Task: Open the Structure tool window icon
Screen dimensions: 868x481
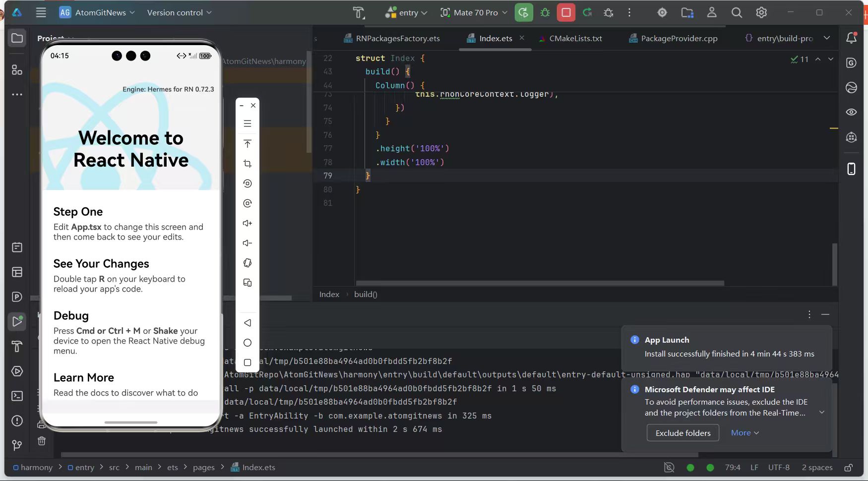Action: pos(17,70)
